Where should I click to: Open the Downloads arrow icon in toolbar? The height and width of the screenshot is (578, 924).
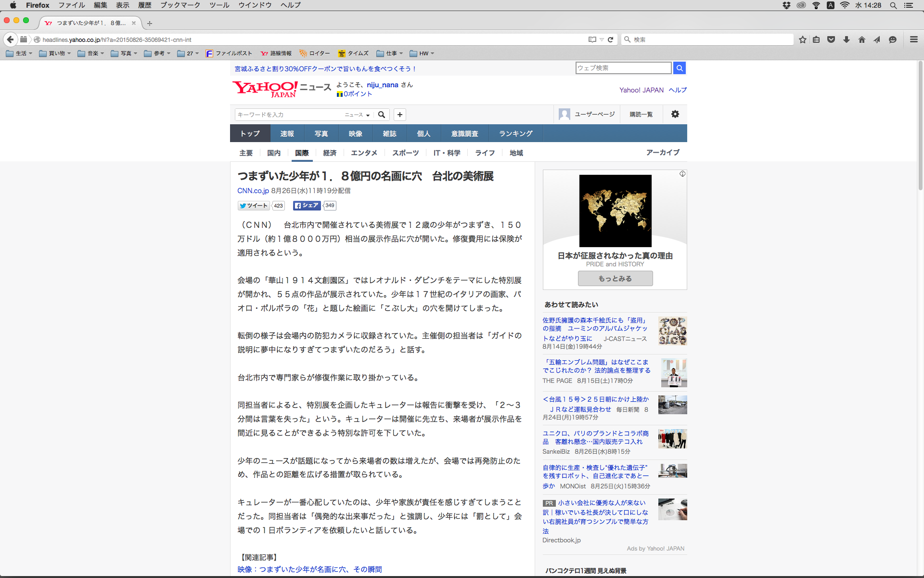coord(847,39)
